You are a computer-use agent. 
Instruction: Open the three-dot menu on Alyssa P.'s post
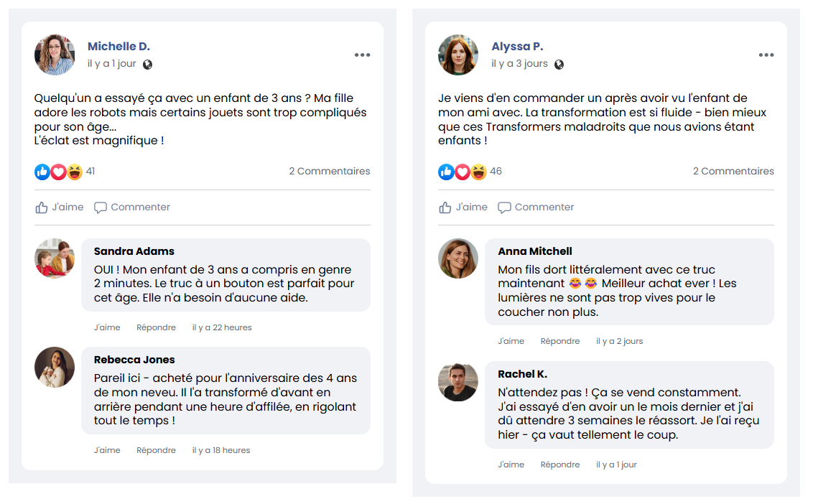pos(766,55)
